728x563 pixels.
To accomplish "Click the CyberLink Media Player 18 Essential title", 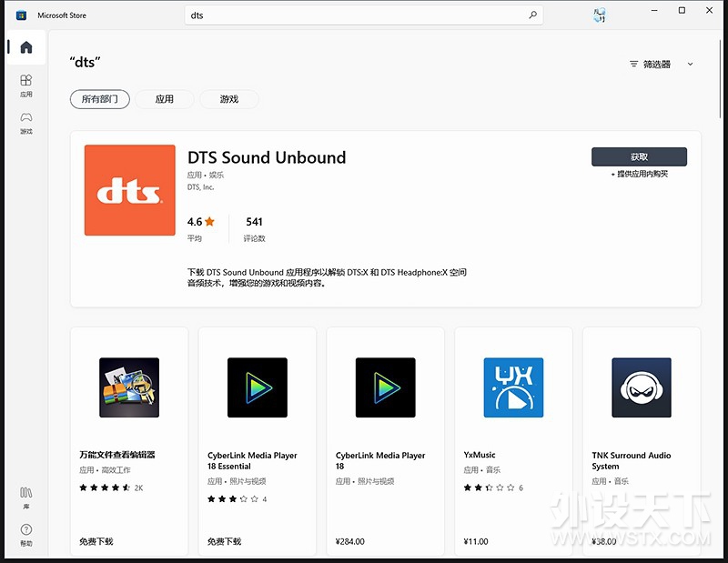I will tap(252, 460).
